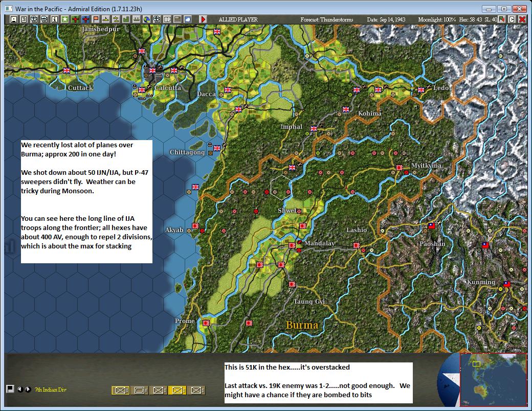This screenshot has width=532, height=411.
Task: Click the Forecast: Thunderstorms text
Action: (x=327, y=19)
